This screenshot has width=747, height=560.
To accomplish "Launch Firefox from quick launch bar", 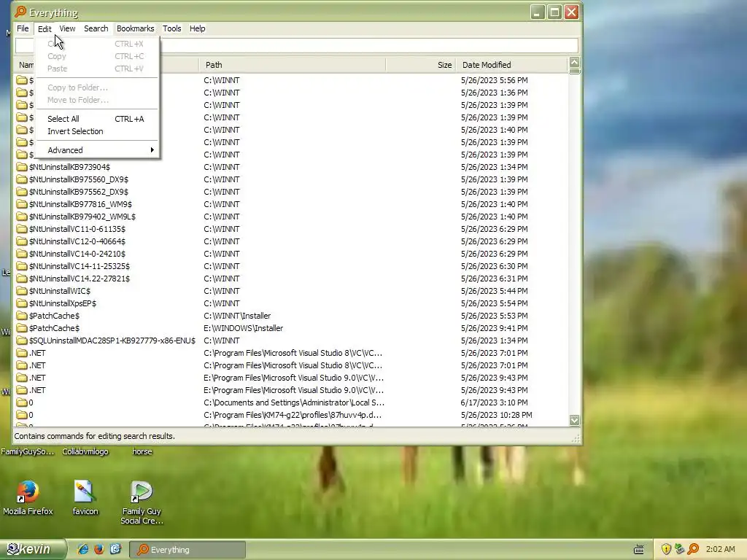I will pos(99,550).
